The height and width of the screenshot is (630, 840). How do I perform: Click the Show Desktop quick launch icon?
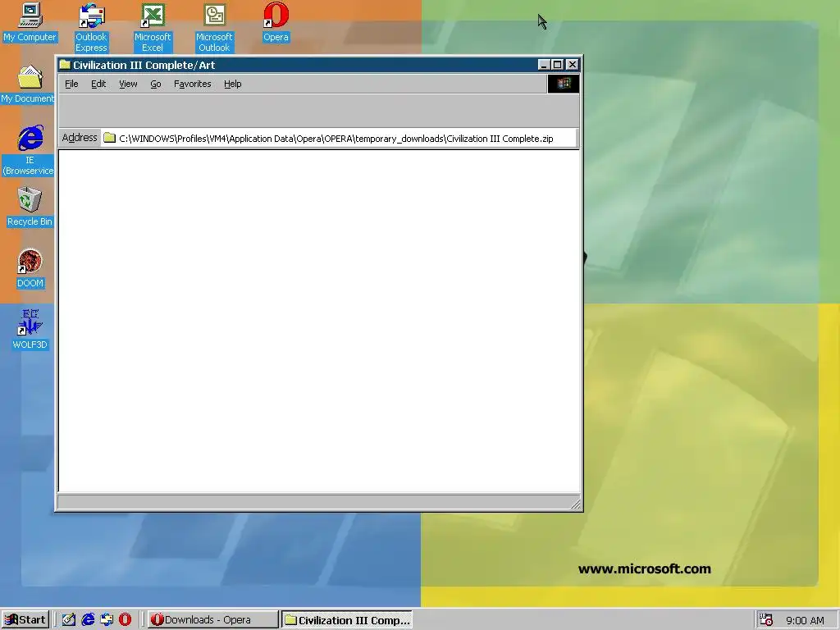(x=69, y=620)
